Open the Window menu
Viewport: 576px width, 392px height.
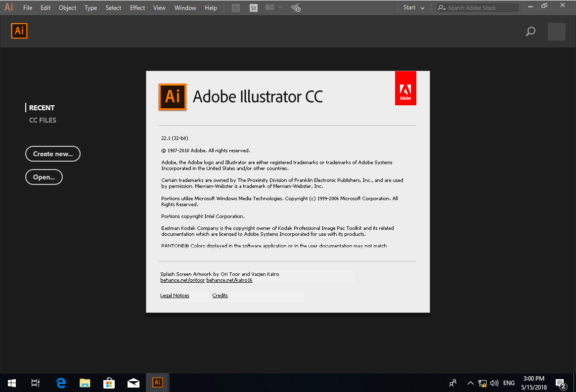tap(185, 8)
